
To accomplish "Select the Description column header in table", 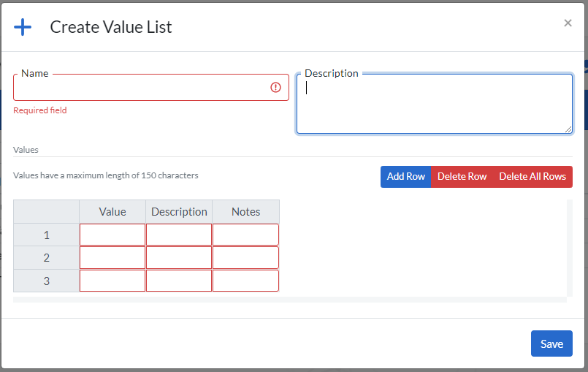I will 179,212.
